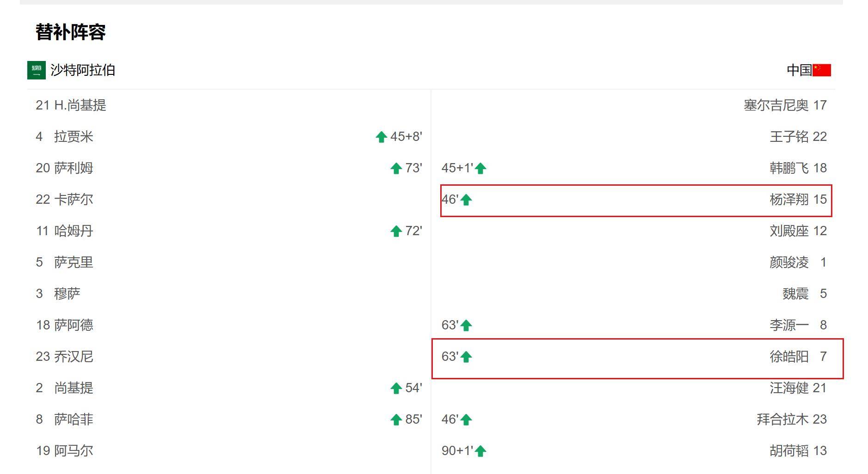Open player 徐皓阳 number 7
The height and width of the screenshot is (474, 868).
798,357
